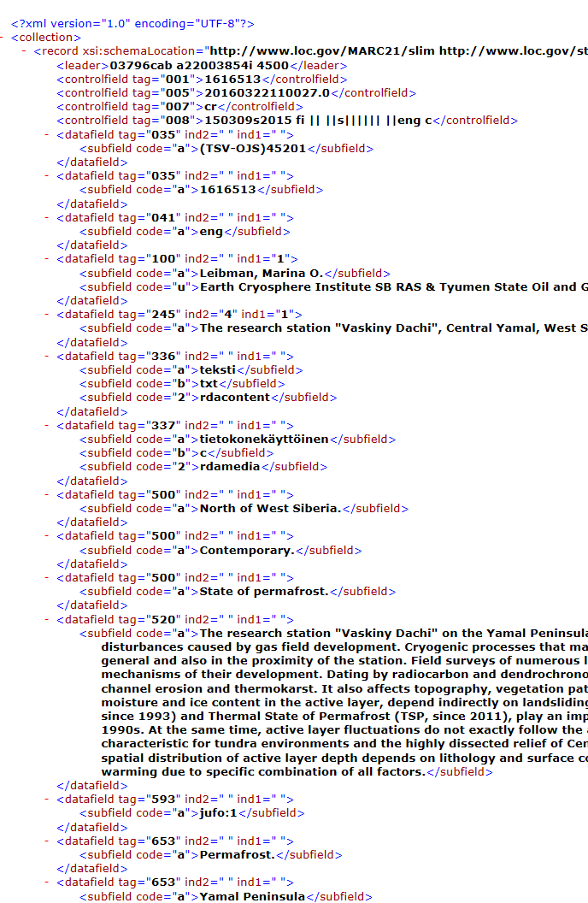Click the Earth Cryosphere Institute affiliation text
Image resolution: width=588 pixels, height=903 pixels.
(x=393, y=286)
